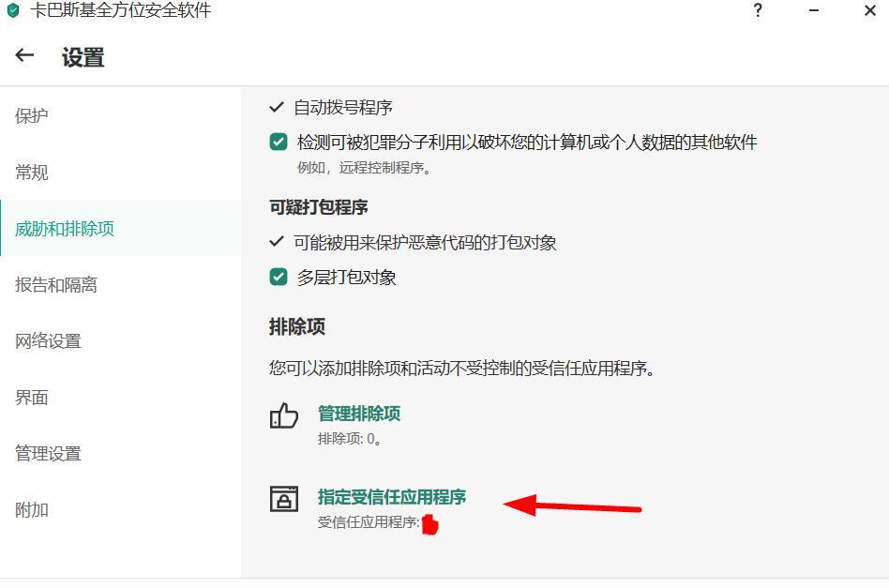
Task: Open the 保护 settings section
Action: click(x=32, y=115)
